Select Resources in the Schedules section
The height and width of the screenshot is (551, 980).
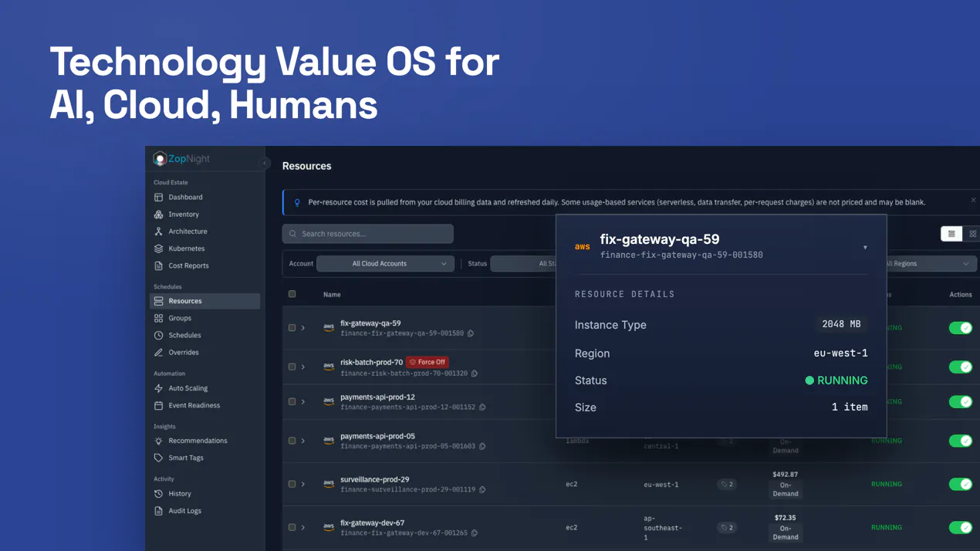coord(204,301)
